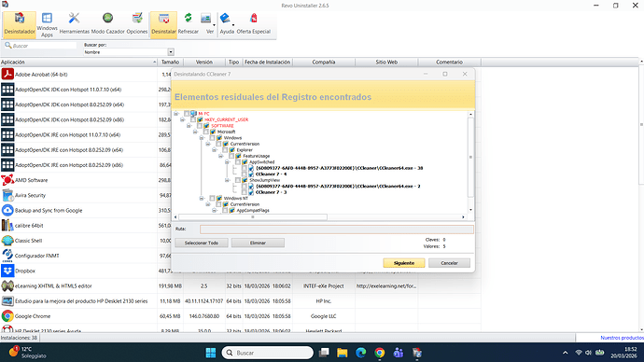This screenshot has width=644, height=362.
Task: Collapse the SOFTWARE tree node
Action: click(189, 126)
